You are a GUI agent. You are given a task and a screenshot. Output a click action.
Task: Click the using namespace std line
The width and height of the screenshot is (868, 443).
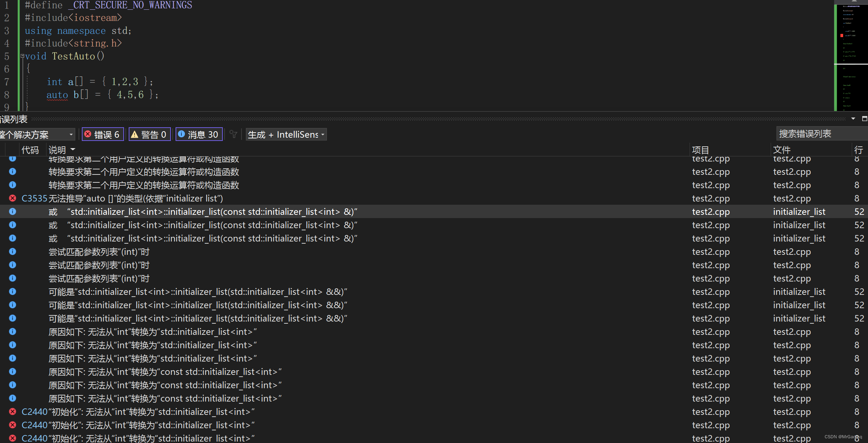(78, 31)
